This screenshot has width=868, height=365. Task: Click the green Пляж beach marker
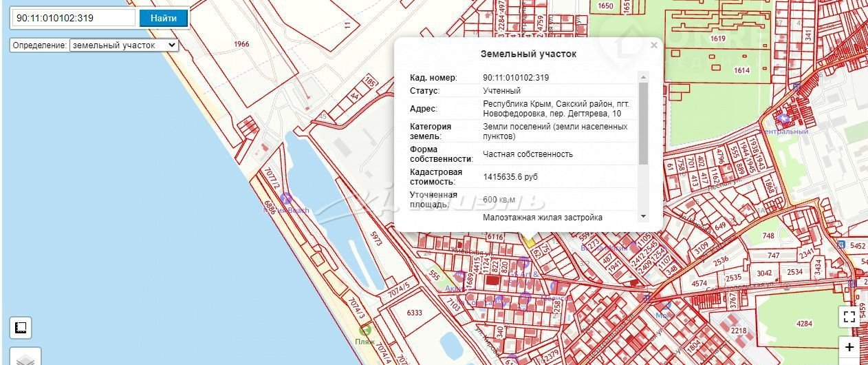[x=365, y=330]
